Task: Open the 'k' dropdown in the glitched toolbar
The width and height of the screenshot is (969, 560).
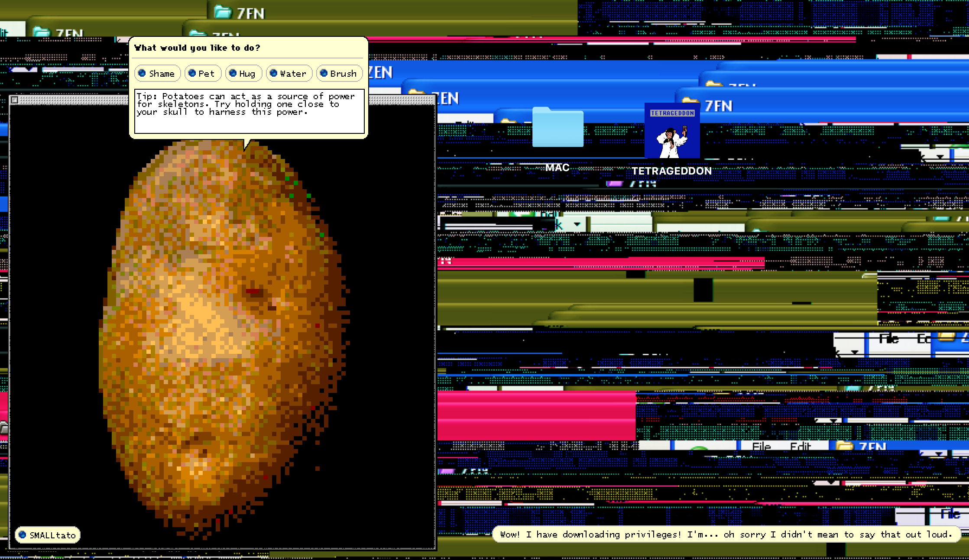Action: 577,224
